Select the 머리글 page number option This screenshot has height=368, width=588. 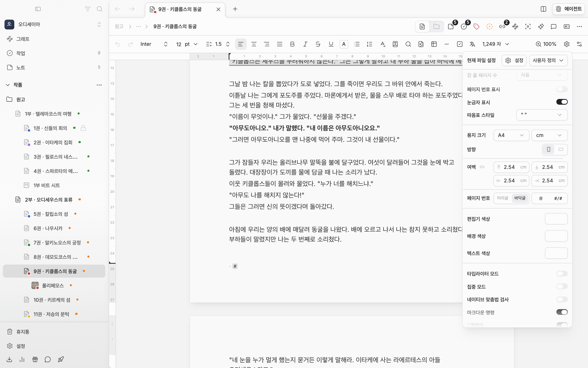click(502, 198)
